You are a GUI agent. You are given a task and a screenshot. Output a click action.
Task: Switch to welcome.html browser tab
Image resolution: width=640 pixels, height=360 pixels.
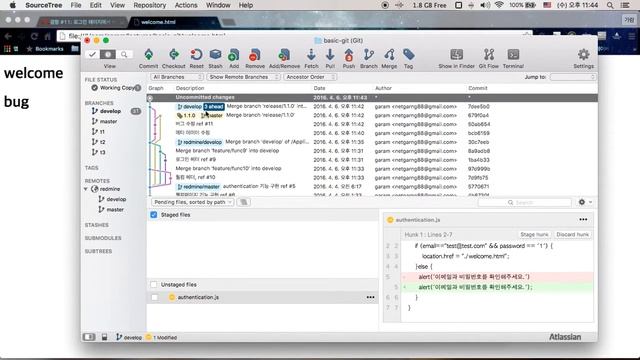coord(173,22)
